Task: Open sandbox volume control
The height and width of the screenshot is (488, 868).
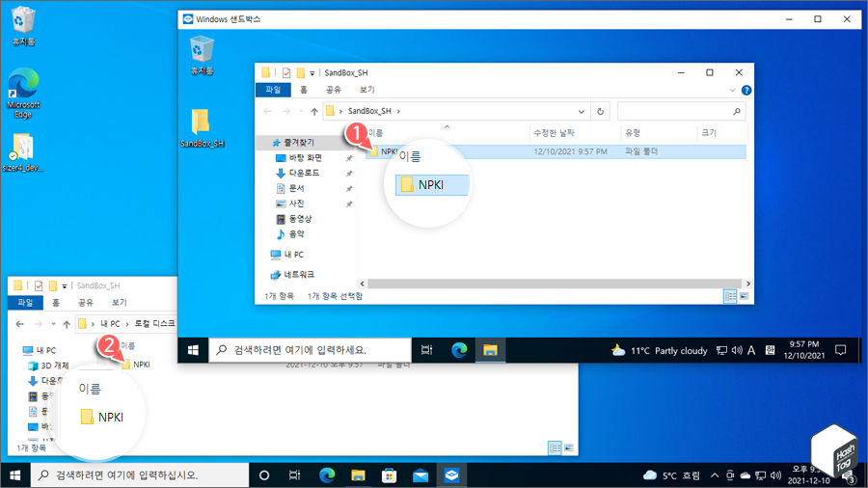Action: 737,350
